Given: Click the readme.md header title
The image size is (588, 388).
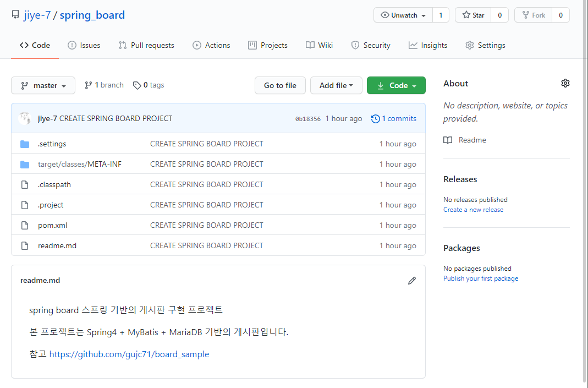Looking at the screenshot, I should pos(40,280).
